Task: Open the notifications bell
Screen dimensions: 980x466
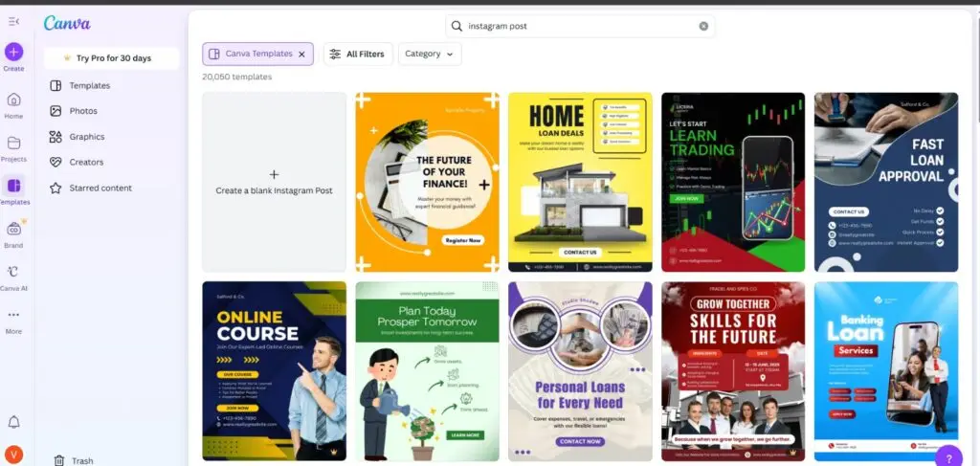Action: pos(13,422)
